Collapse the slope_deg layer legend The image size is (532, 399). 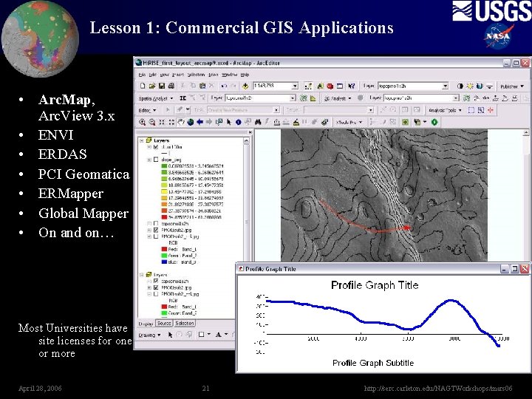(x=149, y=160)
